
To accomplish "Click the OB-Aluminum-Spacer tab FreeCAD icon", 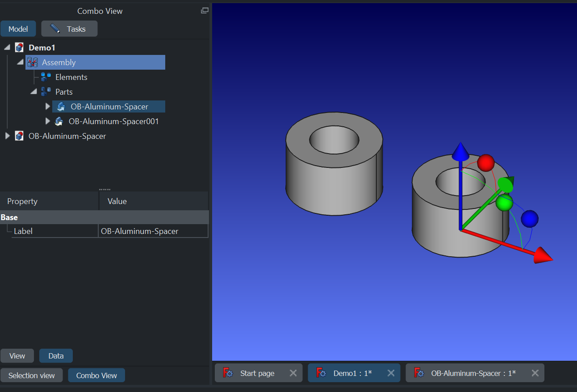I will (x=419, y=373).
